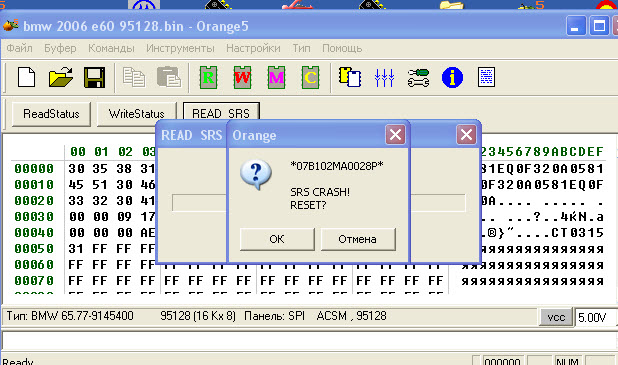Toggle the vcc voltage button
The height and width of the screenshot is (365, 618).
(556, 317)
